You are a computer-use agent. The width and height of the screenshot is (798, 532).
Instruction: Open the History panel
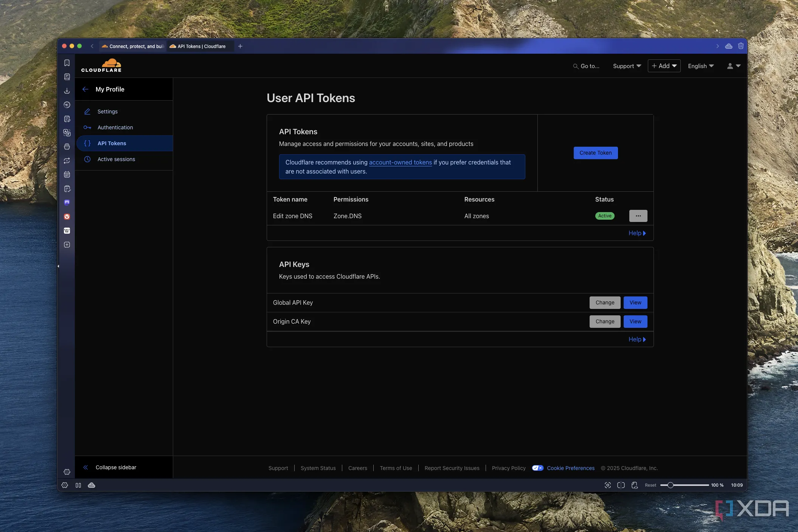tap(67, 105)
